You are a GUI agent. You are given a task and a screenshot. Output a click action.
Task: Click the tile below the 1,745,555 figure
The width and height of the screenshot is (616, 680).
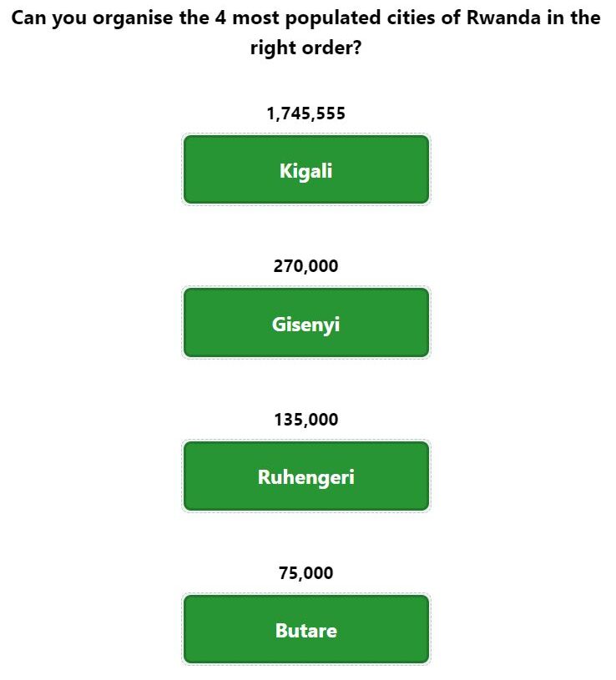click(306, 169)
